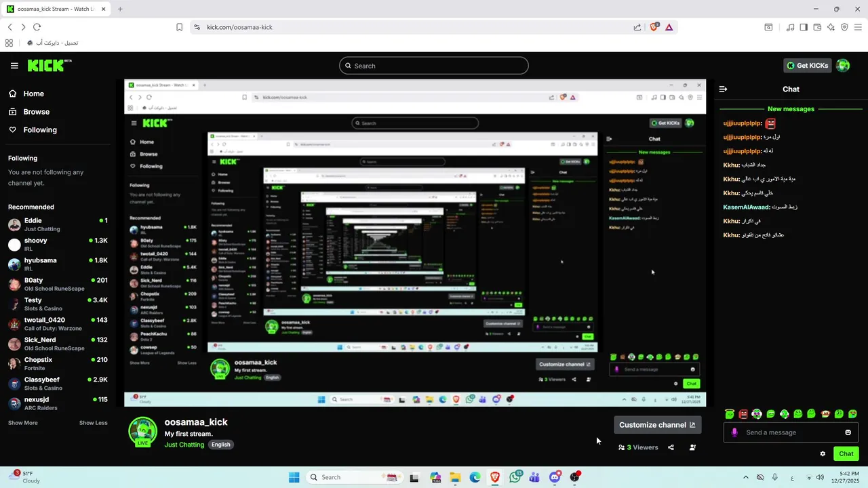
Task: Open recommended channel Classybeef
Action: pos(58,384)
